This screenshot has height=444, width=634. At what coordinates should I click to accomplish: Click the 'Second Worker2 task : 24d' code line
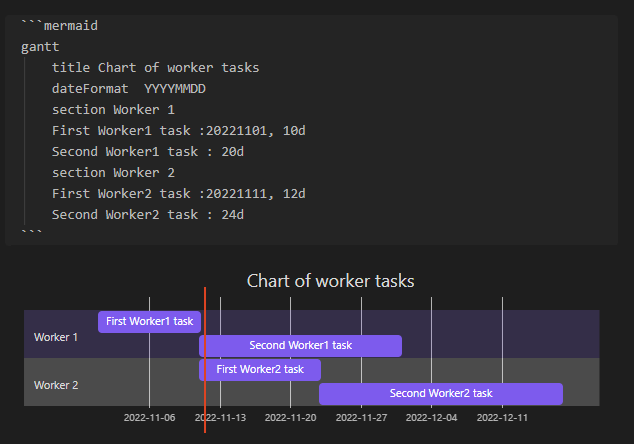click(148, 215)
